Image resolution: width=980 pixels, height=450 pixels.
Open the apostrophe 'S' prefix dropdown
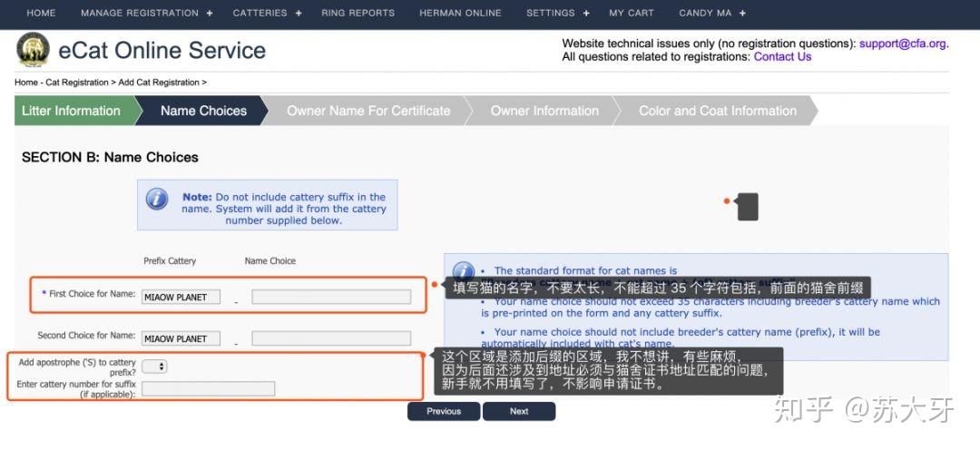tap(154, 367)
